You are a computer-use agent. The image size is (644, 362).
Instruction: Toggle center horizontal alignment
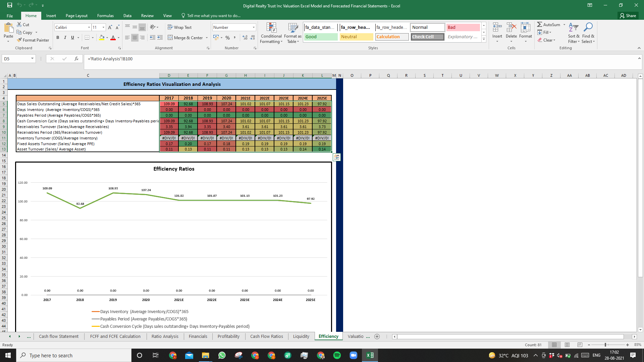click(135, 38)
